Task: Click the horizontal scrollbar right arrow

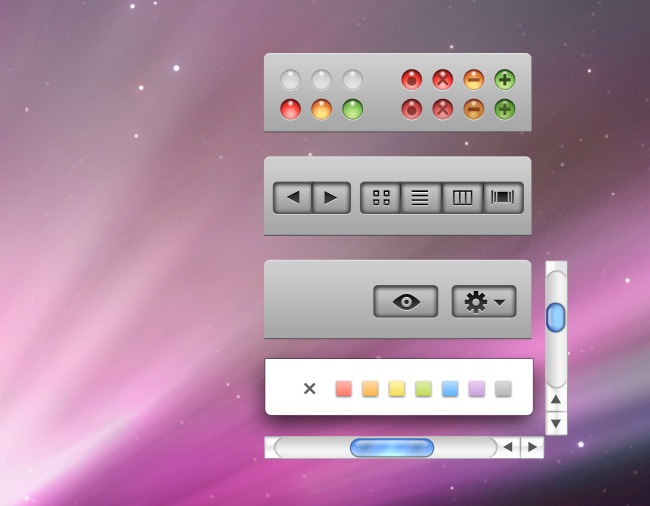Action: coord(532,447)
